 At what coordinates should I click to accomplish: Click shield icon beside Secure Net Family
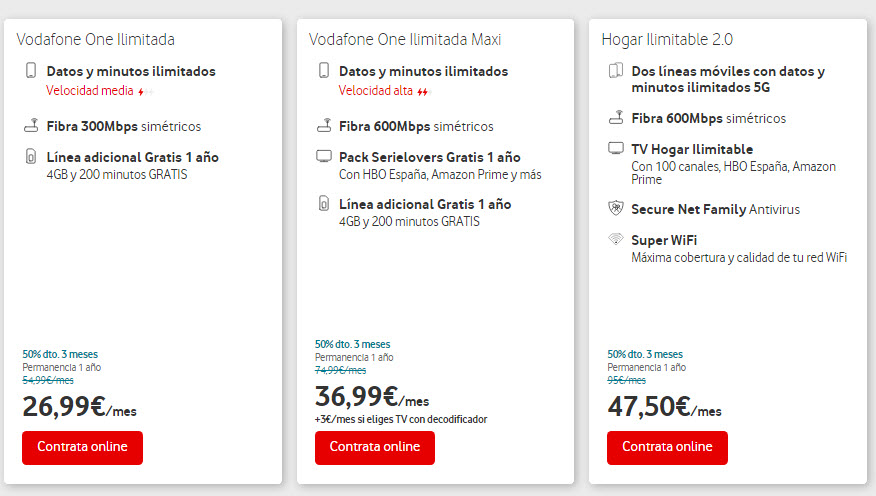pos(616,209)
